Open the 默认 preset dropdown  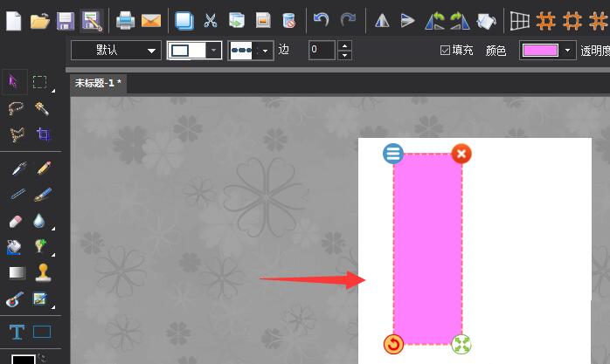click(116, 50)
